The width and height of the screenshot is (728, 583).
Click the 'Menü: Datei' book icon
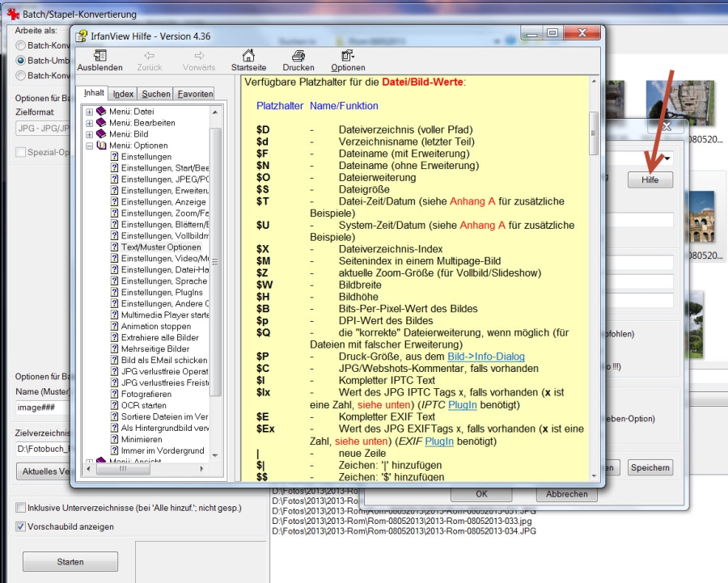pos(101,112)
